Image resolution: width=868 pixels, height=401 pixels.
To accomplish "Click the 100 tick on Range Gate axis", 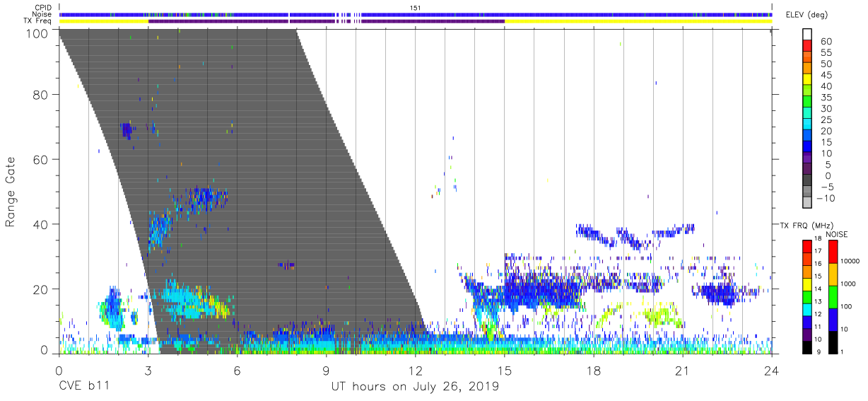I will pos(37,33).
